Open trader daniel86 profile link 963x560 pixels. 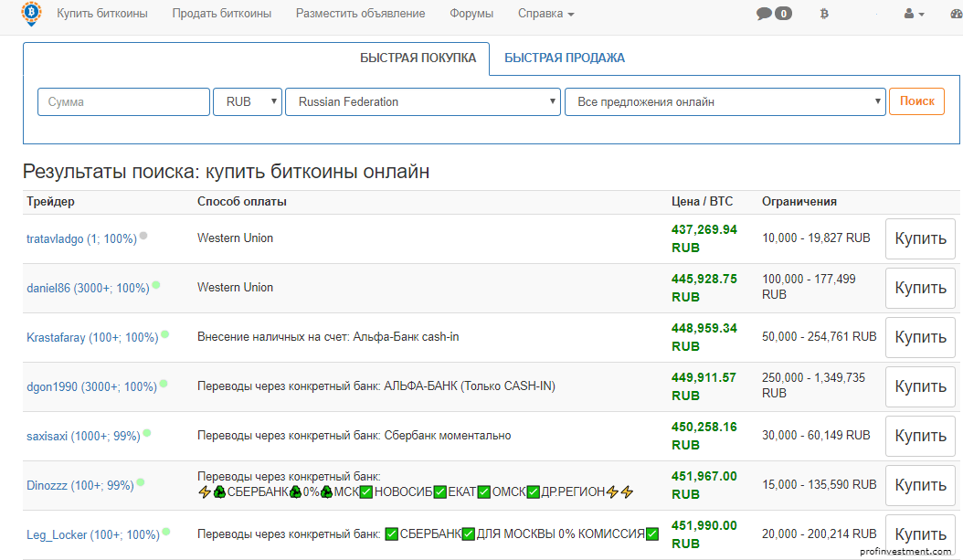[x=88, y=288]
